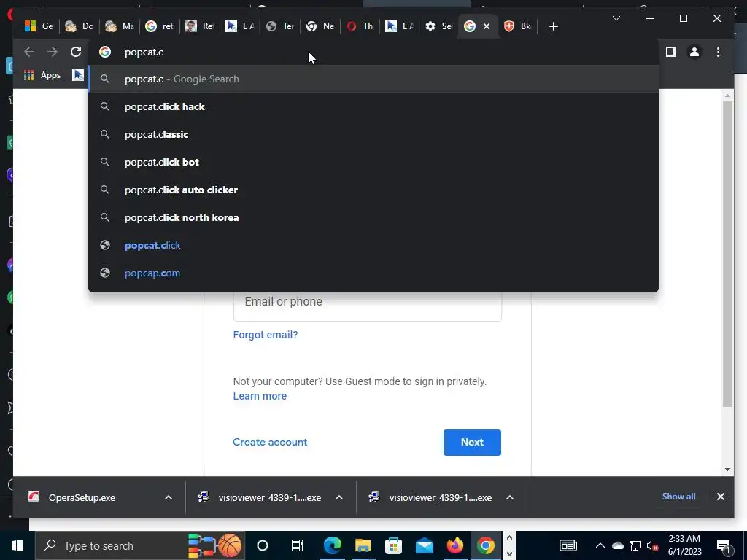Expand the tab search chevron
Viewport: 747px width, 560px height.
pos(616,18)
